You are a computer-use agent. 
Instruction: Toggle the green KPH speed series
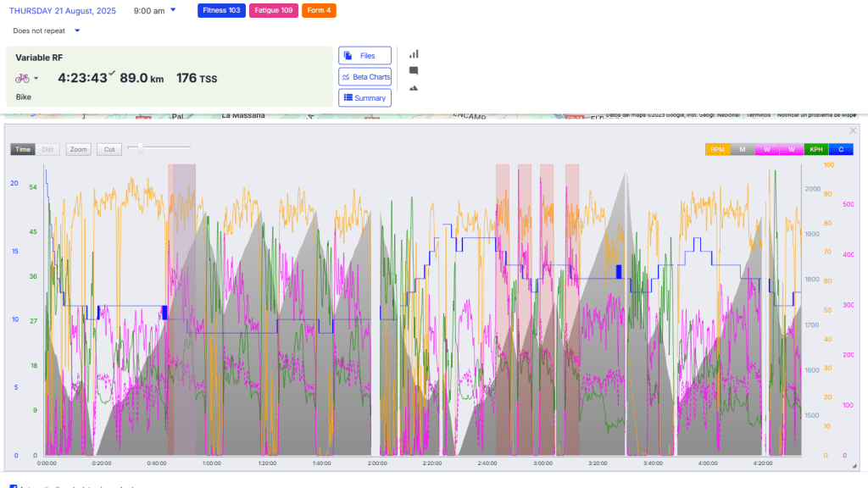(815, 149)
